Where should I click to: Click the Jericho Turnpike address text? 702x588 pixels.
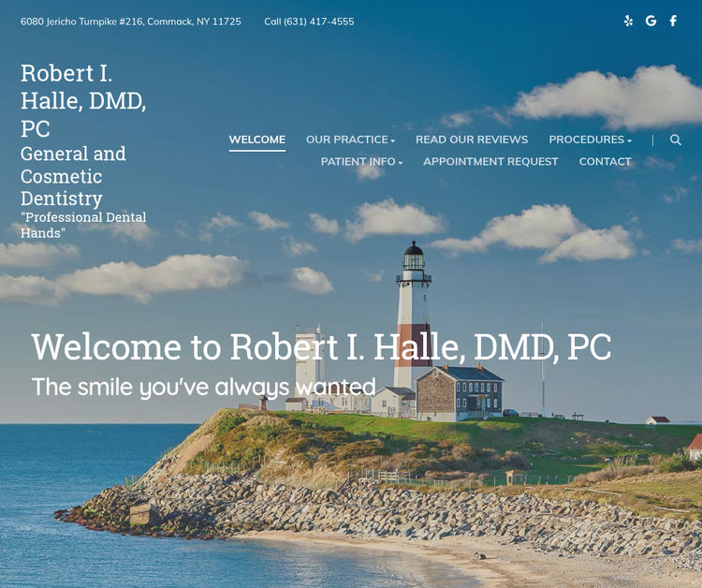tap(130, 21)
